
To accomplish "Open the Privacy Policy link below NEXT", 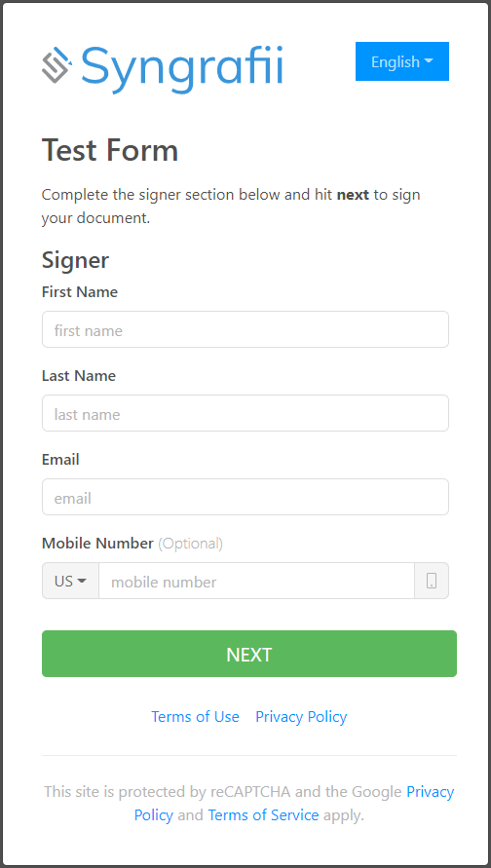I will coord(301,716).
